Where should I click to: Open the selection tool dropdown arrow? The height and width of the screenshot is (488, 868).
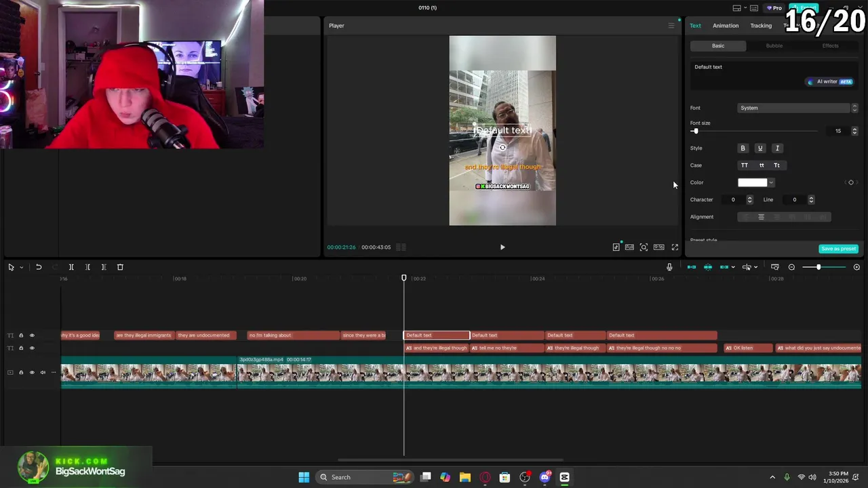point(21,267)
